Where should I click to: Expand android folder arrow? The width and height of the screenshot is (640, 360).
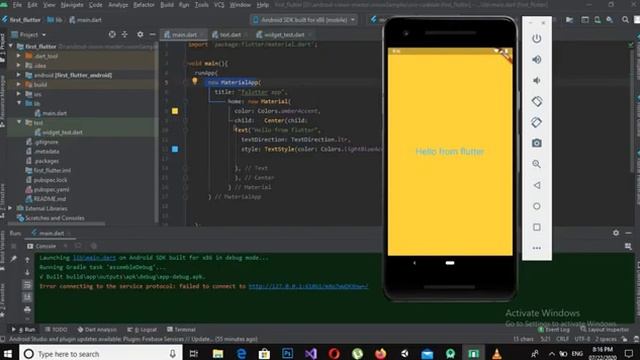(18, 75)
